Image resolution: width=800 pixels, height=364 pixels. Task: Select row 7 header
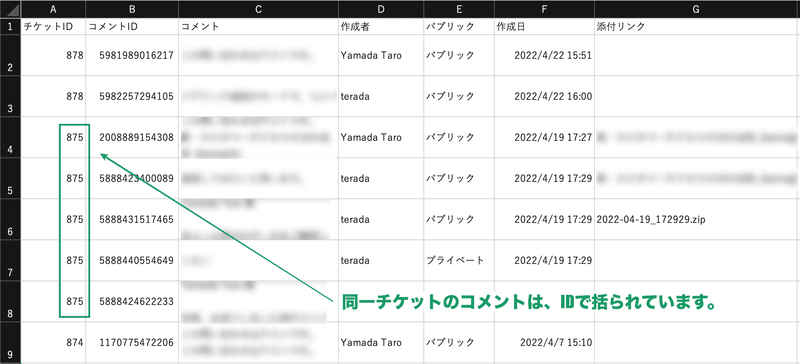coord(10,260)
